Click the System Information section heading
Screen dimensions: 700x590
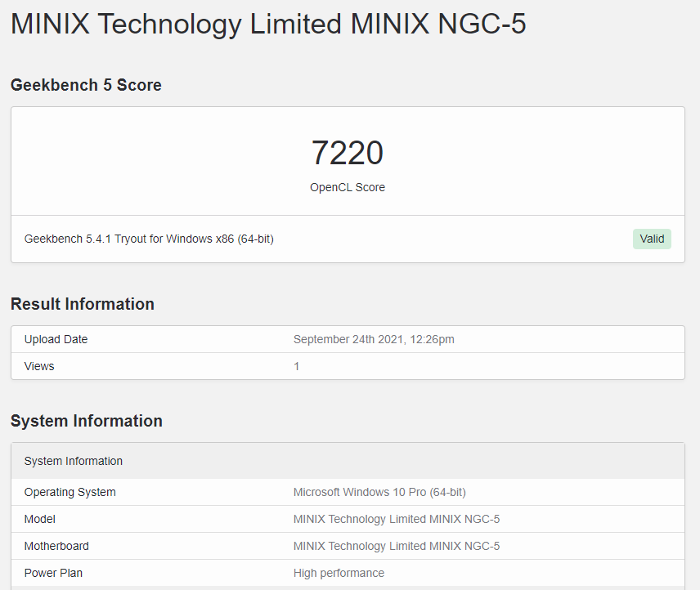coord(87,421)
